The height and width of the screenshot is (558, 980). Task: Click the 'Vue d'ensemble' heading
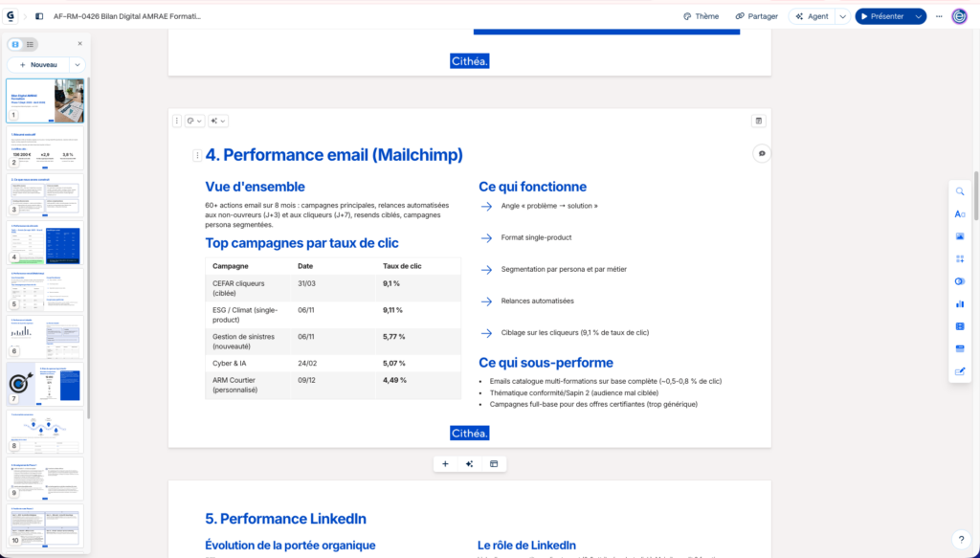255,187
